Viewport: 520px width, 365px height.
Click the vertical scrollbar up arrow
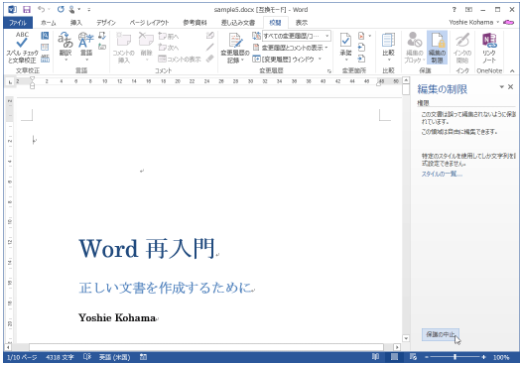[406, 80]
